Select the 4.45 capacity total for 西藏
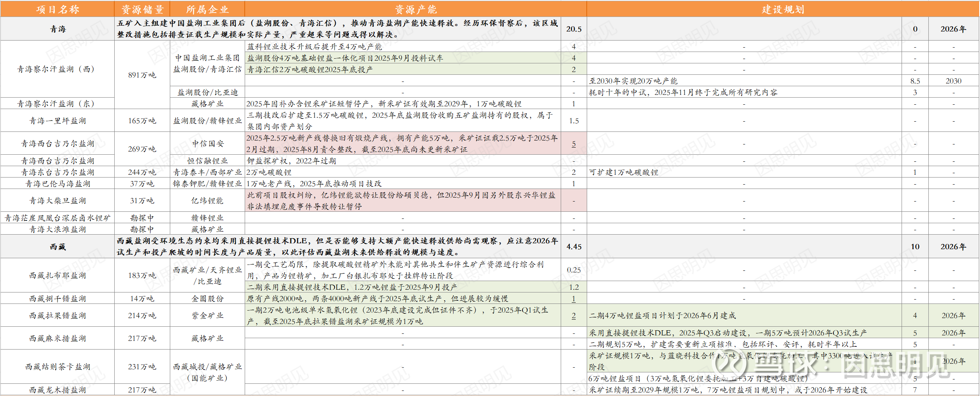This screenshot has height=396, width=980. point(574,246)
